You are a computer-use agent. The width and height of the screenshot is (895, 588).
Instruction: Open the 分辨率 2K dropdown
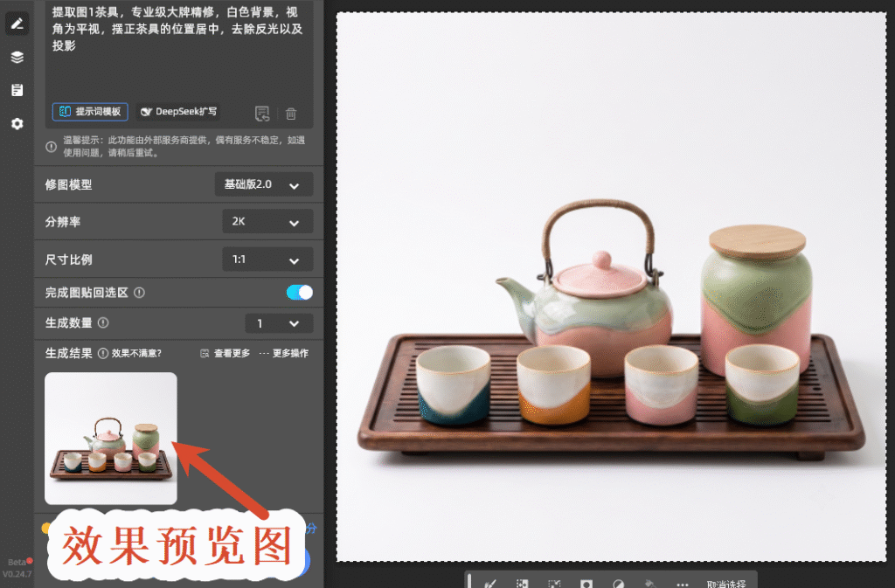(267, 221)
